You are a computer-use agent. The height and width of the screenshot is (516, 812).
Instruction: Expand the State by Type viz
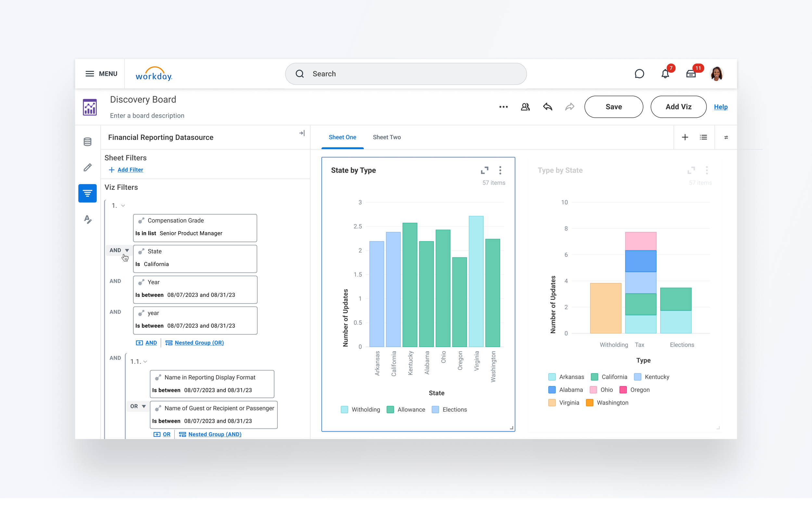(484, 170)
